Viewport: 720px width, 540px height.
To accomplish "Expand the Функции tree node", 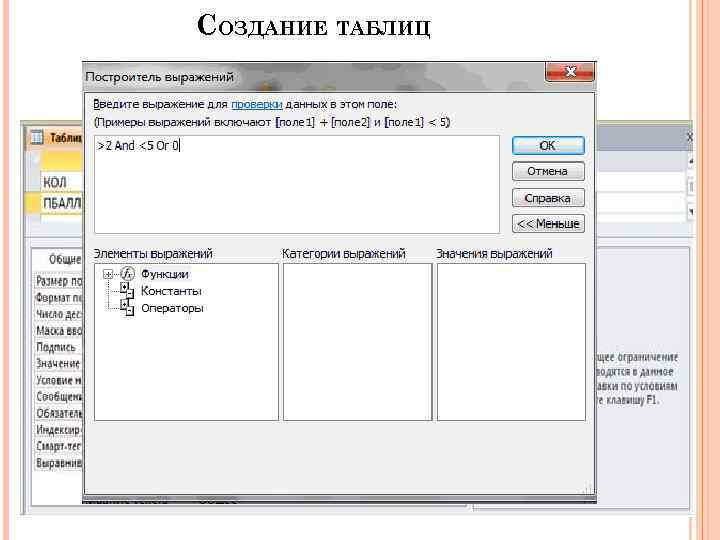I will coord(108,274).
